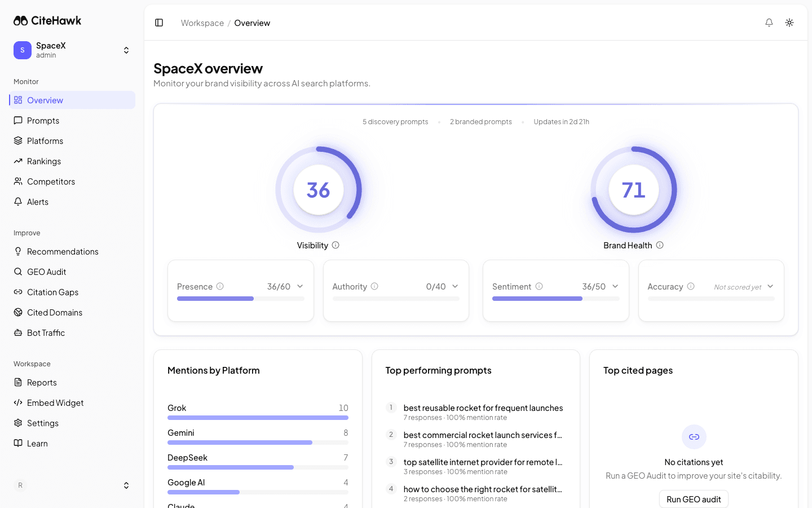This screenshot has width=812, height=508.
Task: Click the Embed Widget code icon
Action: tap(18, 402)
